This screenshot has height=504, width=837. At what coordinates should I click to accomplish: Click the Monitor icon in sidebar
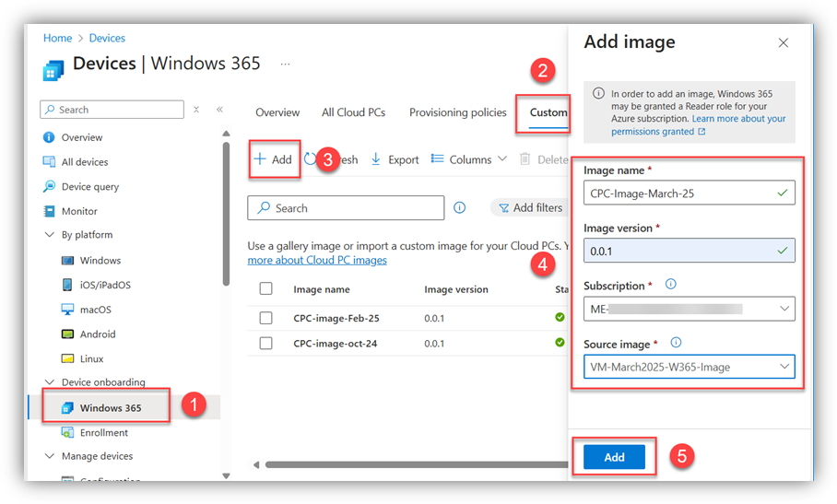[49, 211]
